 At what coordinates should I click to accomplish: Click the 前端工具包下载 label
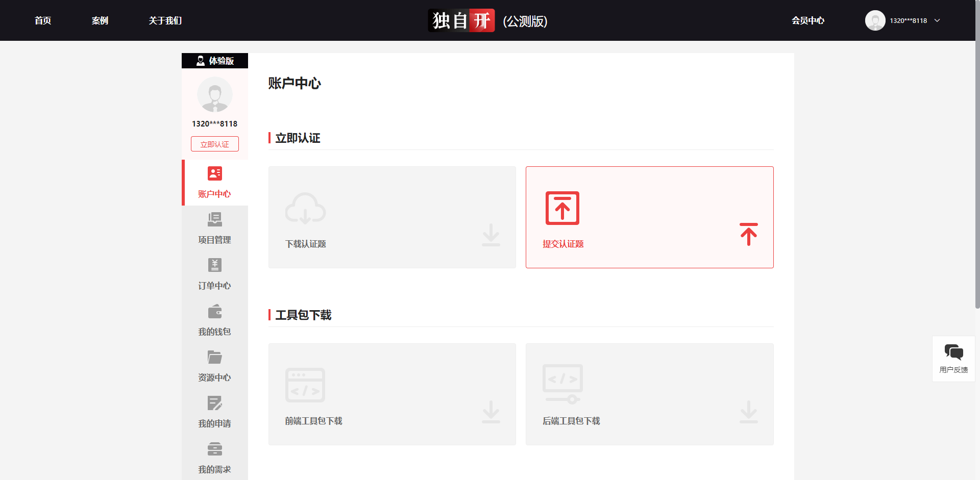tap(314, 421)
